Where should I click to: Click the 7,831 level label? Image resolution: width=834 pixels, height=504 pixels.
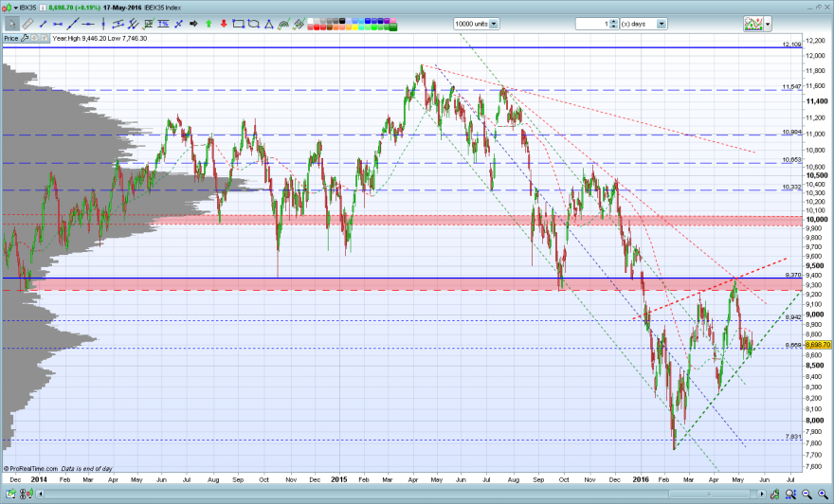pos(793,437)
